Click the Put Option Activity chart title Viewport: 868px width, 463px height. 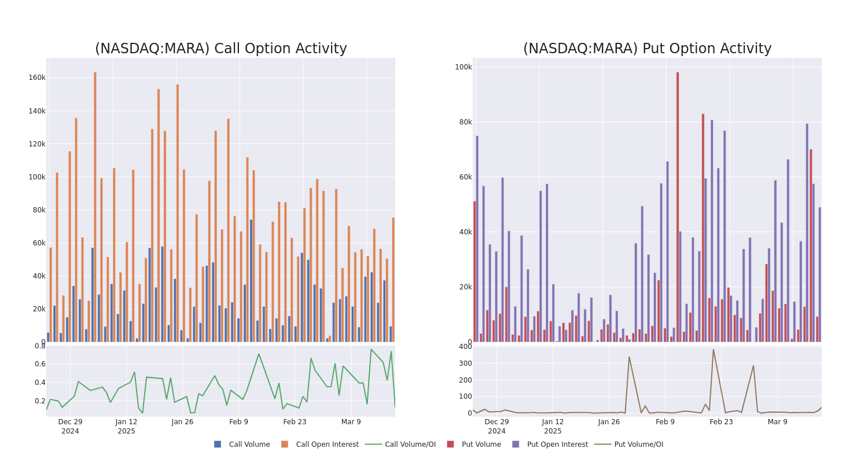click(x=647, y=49)
